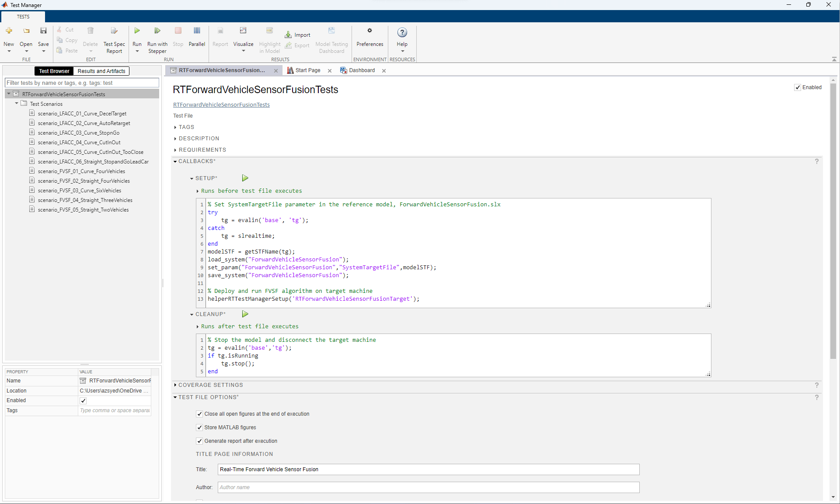
Task: Click the Run with Stepper icon
Action: click(x=157, y=31)
